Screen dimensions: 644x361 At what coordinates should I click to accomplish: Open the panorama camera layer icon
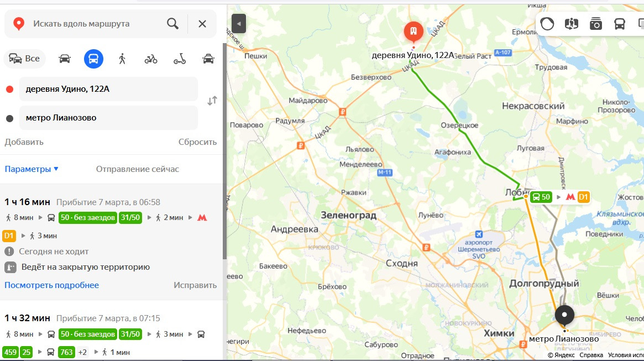(595, 24)
